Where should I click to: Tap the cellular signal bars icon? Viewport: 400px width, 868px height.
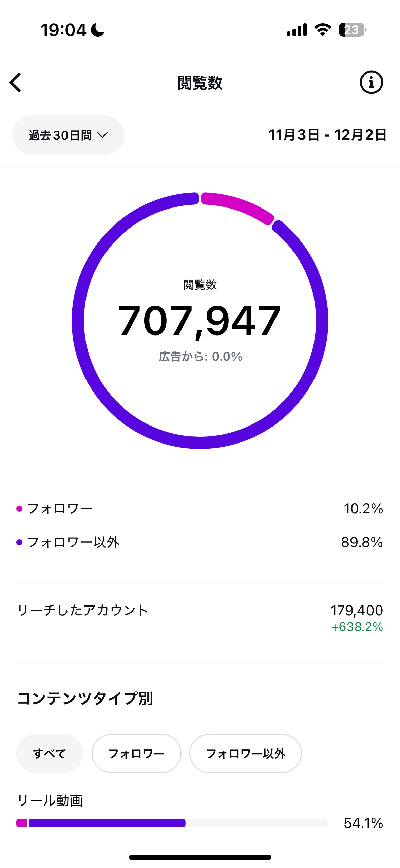click(x=297, y=30)
